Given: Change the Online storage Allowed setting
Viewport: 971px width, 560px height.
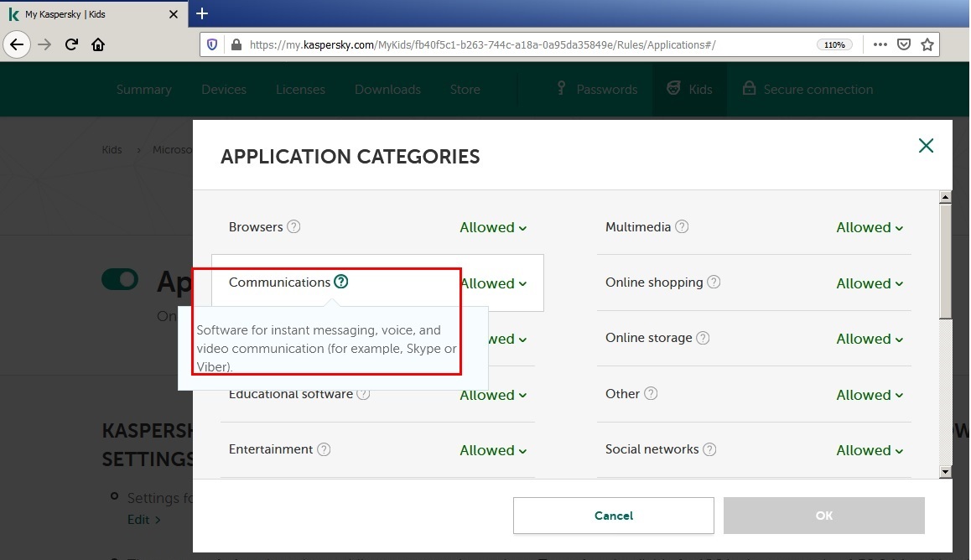Looking at the screenshot, I should 870,339.
